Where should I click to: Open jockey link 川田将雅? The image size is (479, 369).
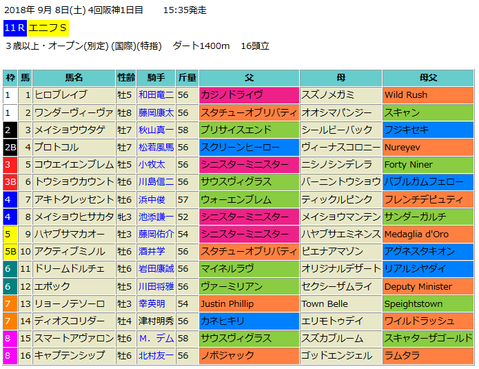coord(156,287)
